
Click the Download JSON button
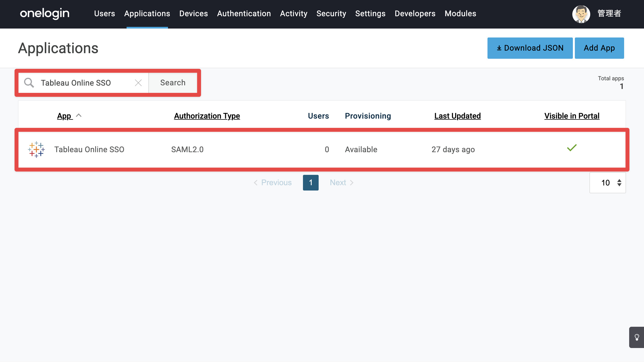click(530, 48)
